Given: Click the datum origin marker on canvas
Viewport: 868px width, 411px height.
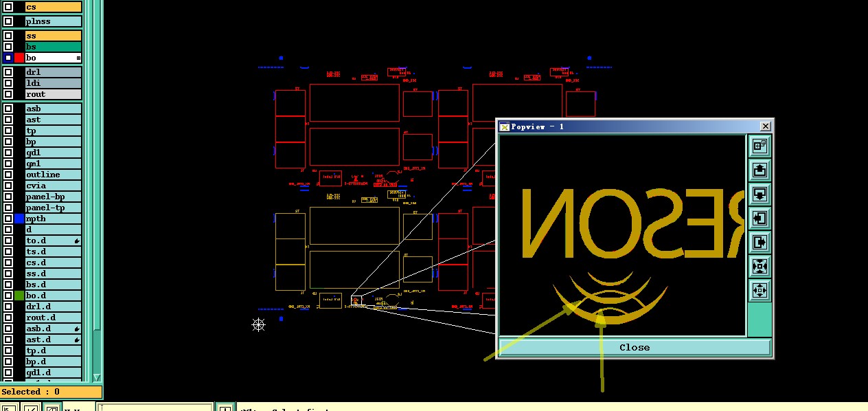Looking at the screenshot, I should point(258,324).
